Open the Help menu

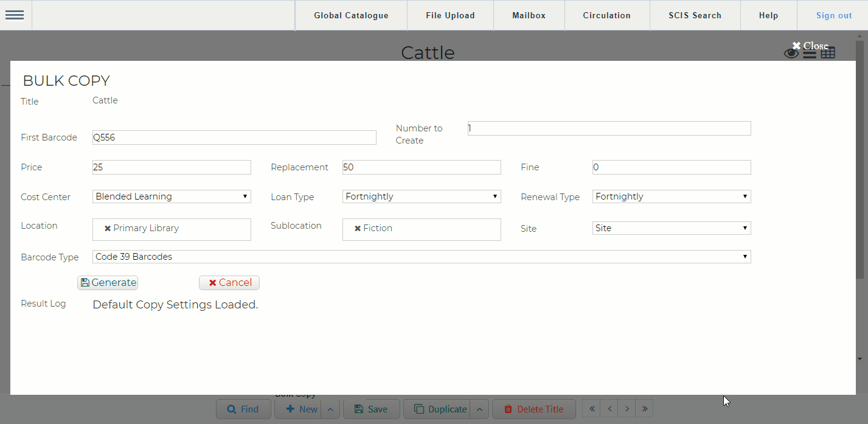click(x=769, y=15)
